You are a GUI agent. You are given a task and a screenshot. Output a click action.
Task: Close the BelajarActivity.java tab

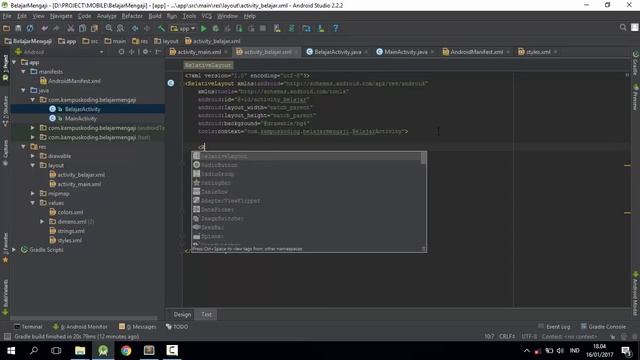[x=366, y=52]
